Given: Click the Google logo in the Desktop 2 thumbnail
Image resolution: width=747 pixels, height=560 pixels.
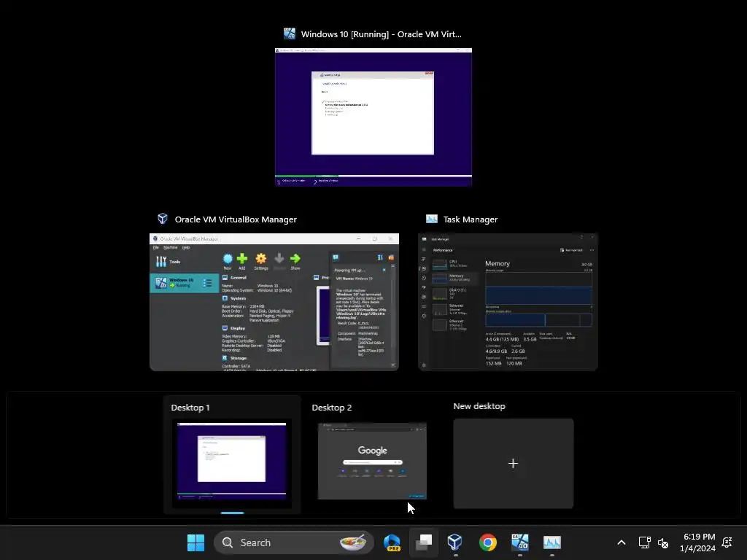Looking at the screenshot, I should tap(372, 451).
